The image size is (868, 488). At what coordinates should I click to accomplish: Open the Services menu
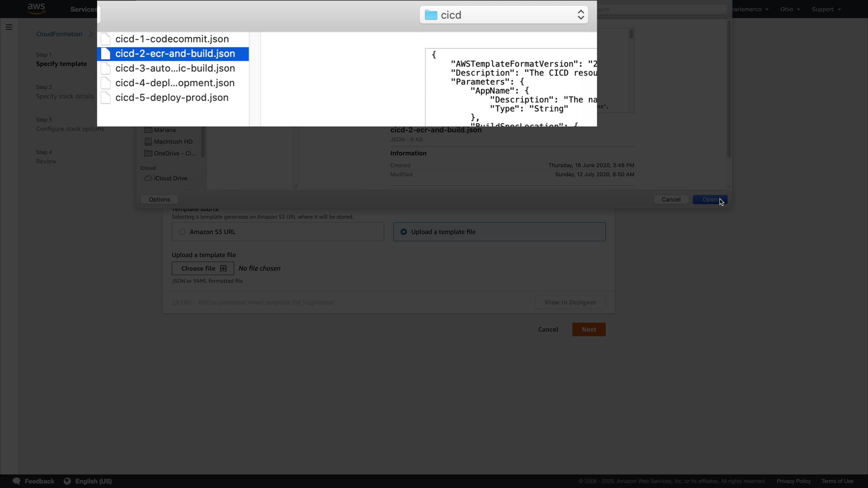(84, 9)
